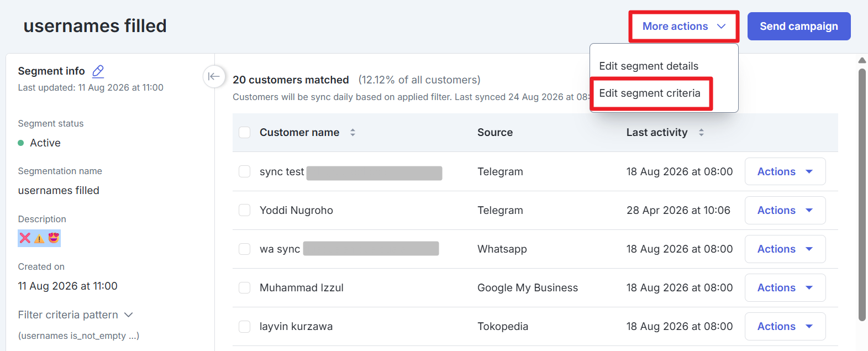Click the usernames is_not_empty filter text

coord(78,336)
